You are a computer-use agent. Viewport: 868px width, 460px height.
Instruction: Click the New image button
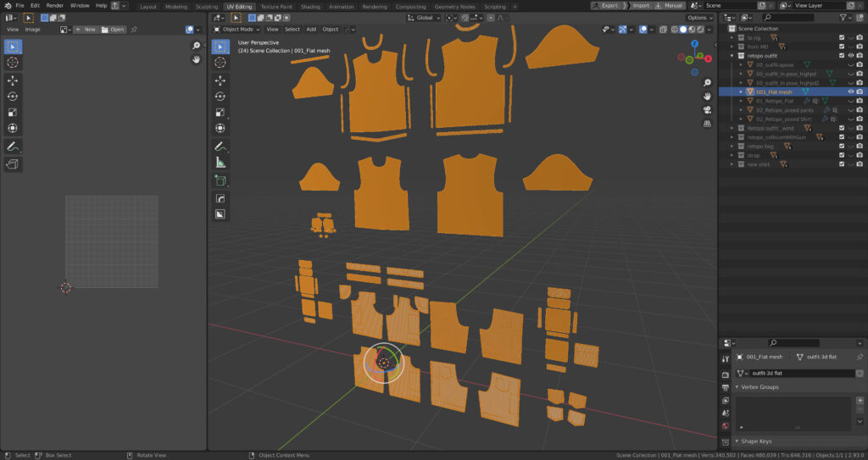86,29
